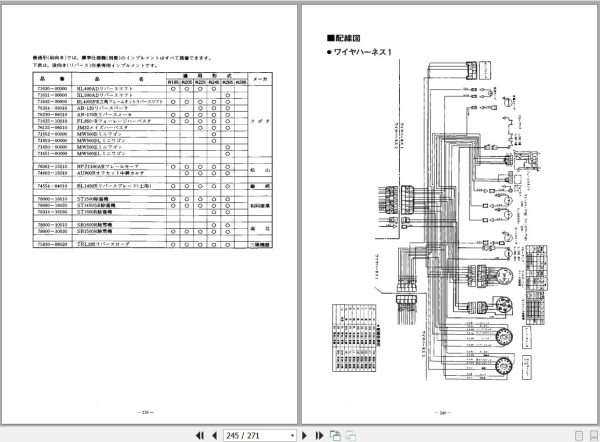Switch to single page view

tap(579, 435)
